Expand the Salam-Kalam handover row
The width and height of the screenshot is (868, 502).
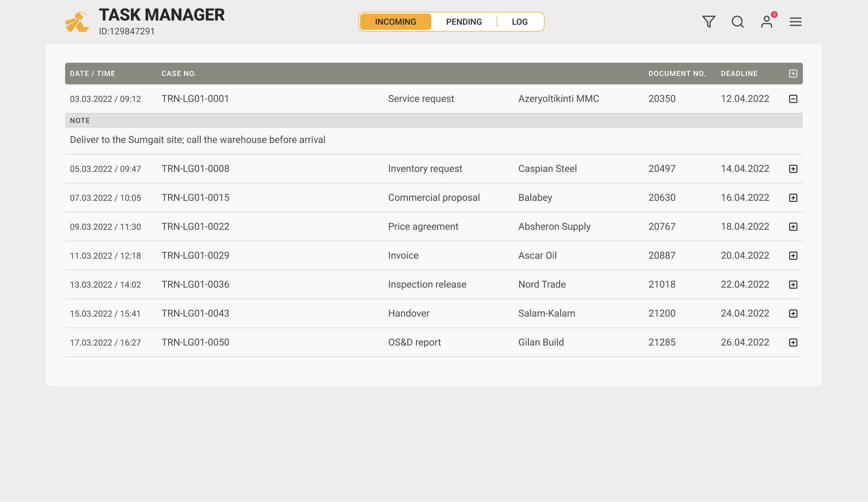793,313
